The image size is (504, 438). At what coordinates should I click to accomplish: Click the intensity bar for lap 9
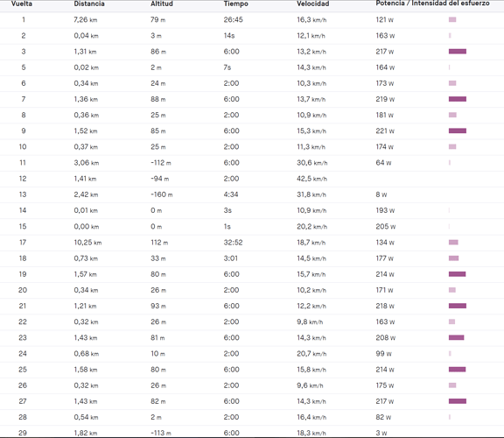(458, 131)
